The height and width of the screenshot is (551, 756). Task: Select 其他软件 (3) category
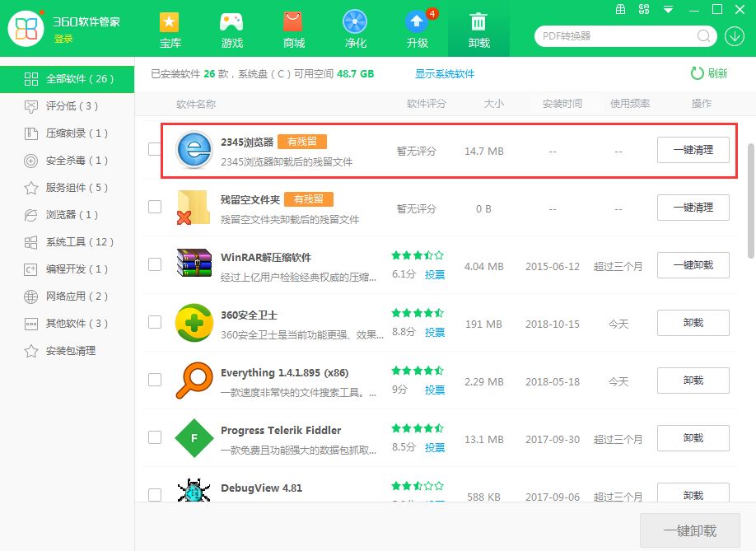pos(67,324)
